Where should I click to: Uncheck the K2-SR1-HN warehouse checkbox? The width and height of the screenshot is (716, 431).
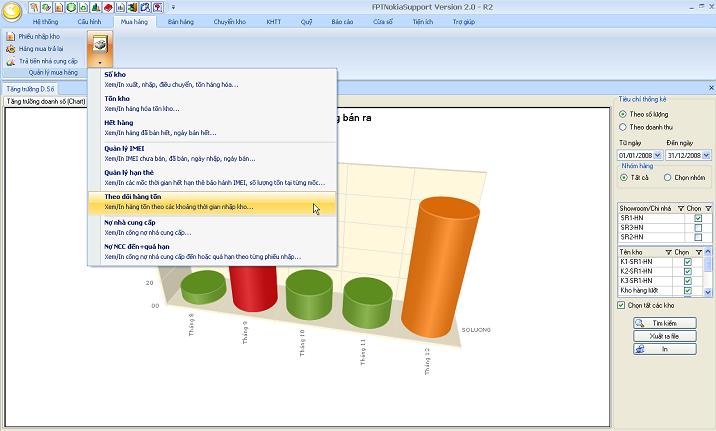[x=688, y=272]
